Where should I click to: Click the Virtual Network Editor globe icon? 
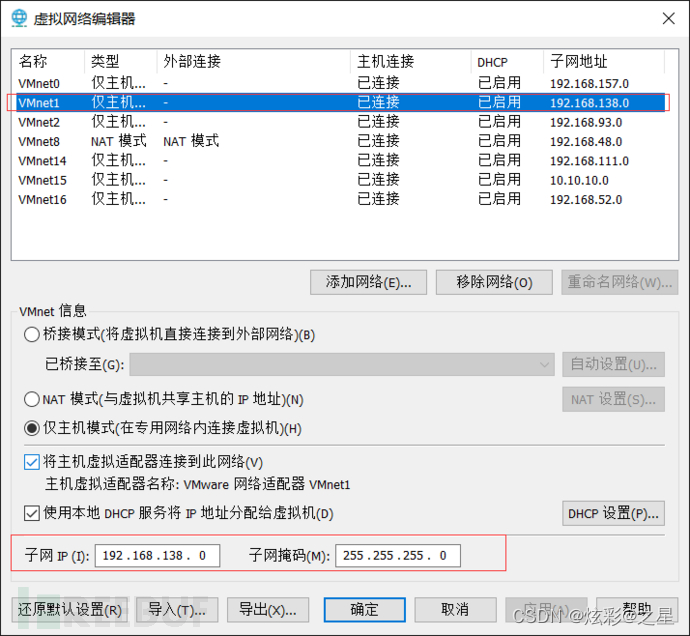tap(19, 18)
